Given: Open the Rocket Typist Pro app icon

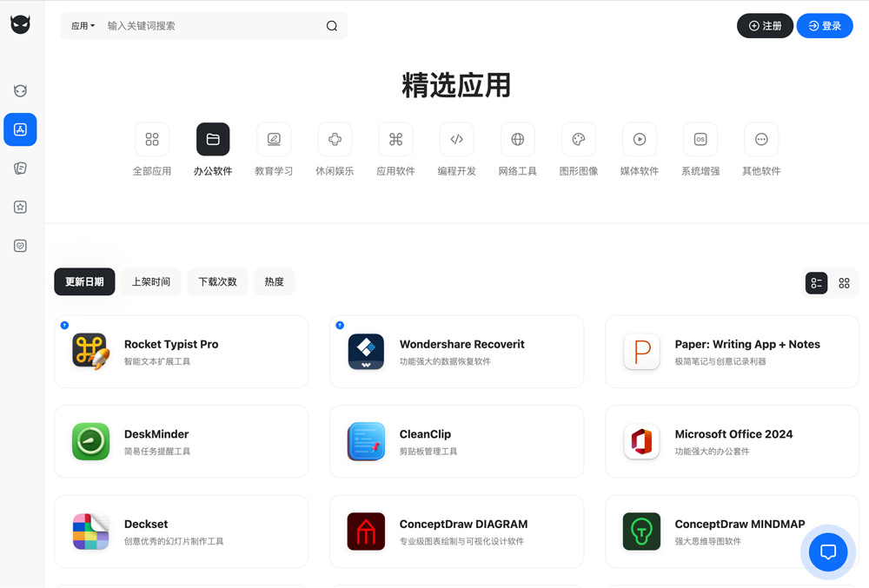Looking at the screenshot, I should [x=90, y=352].
